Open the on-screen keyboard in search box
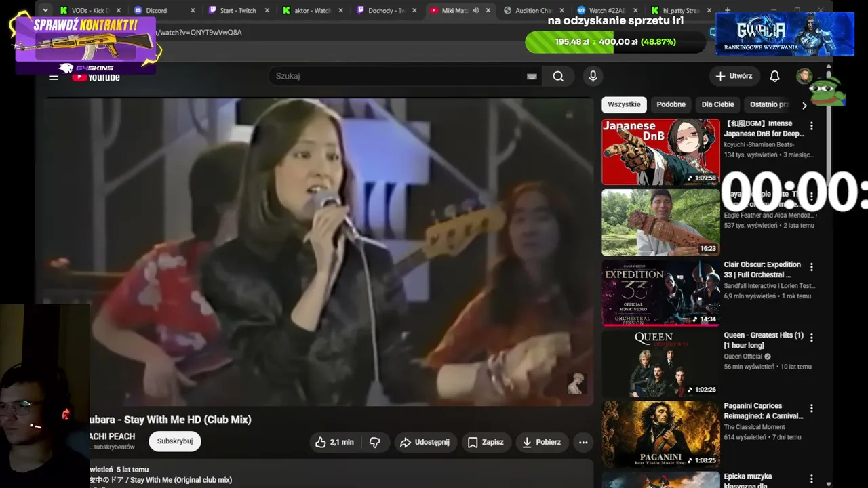The image size is (868, 488). pos(532,77)
